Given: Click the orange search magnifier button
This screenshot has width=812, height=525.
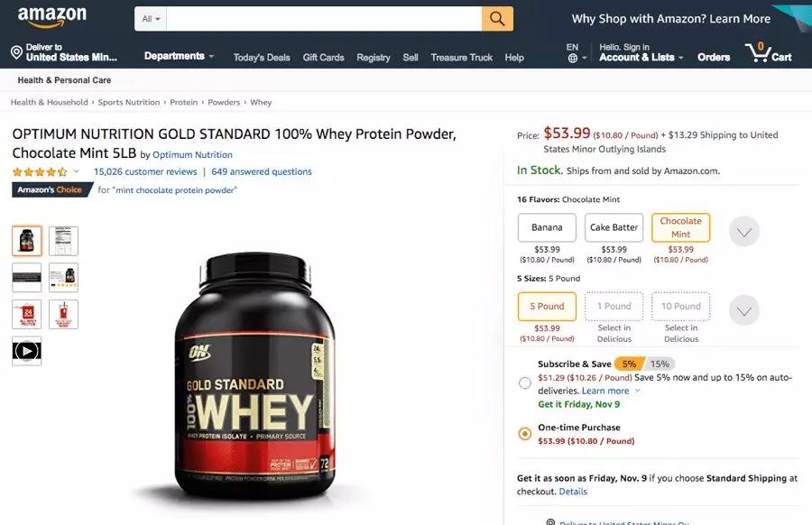Looking at the screenshot, I should pos(497,19).
